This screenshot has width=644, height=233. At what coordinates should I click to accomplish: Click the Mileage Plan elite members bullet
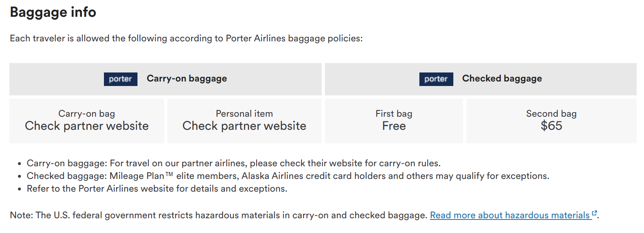pyautogui.click(x=288, y=176)
